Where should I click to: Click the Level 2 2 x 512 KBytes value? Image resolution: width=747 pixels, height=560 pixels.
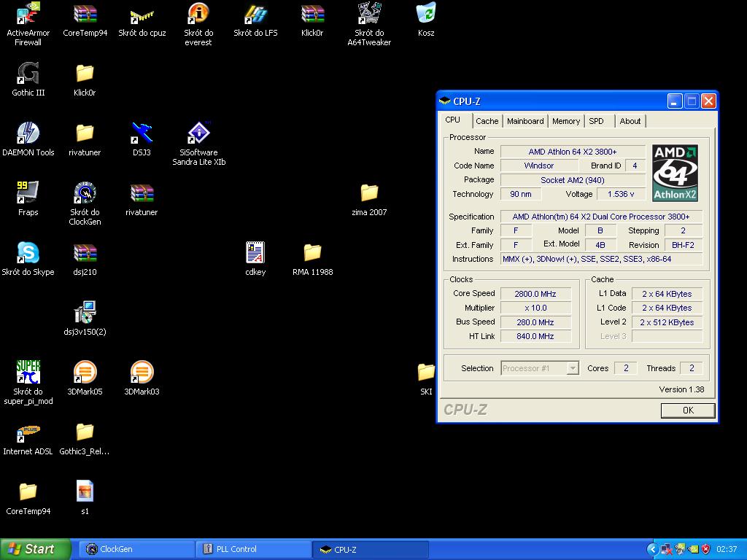point(667,322)
